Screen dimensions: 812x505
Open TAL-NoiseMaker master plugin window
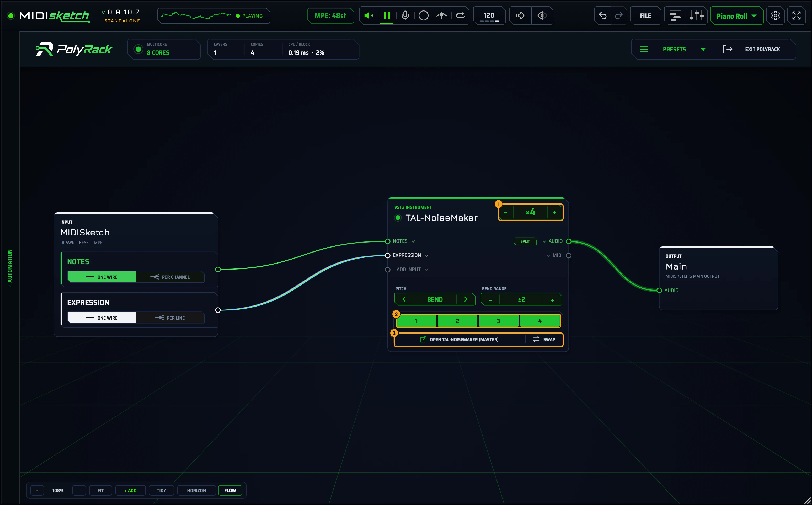coord(459,339)
